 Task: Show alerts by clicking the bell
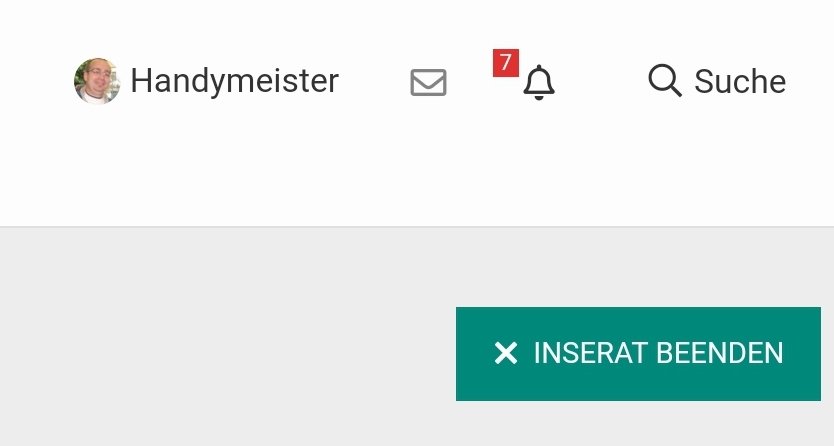pos(539,82)
